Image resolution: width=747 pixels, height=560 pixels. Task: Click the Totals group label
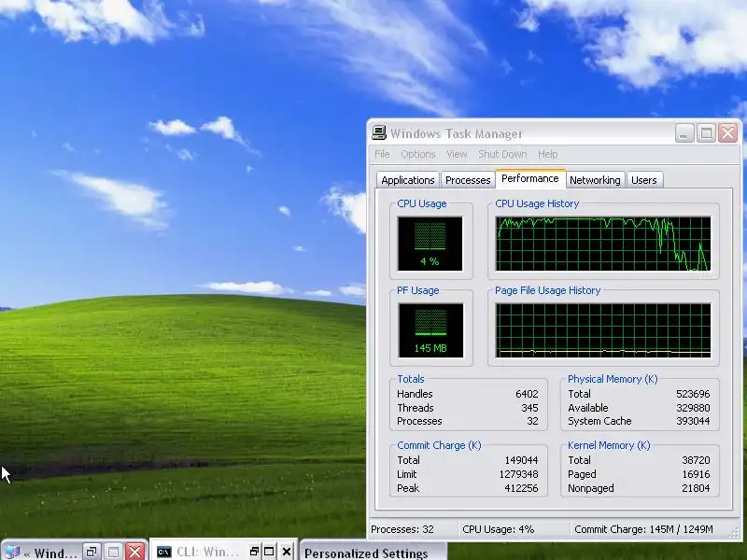pyautogui.click(x=411, y=379)
